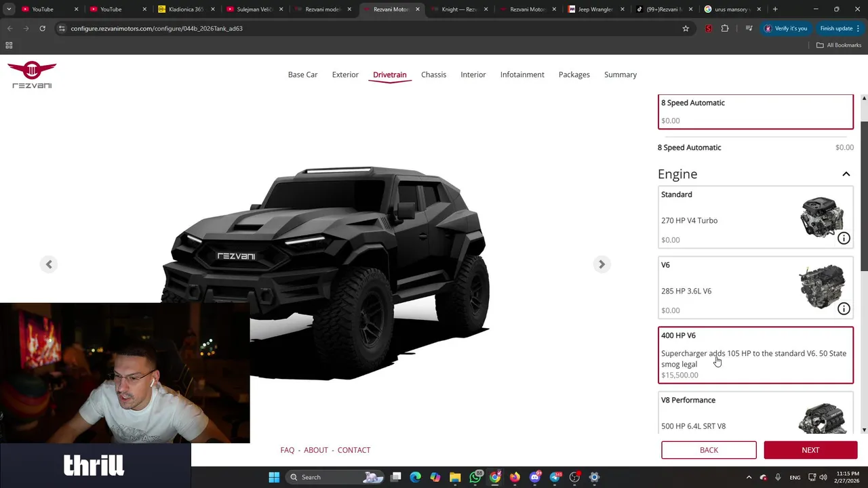Show the previous car view with the left arrow
The image size is (868, 488).
click(49, 264)
